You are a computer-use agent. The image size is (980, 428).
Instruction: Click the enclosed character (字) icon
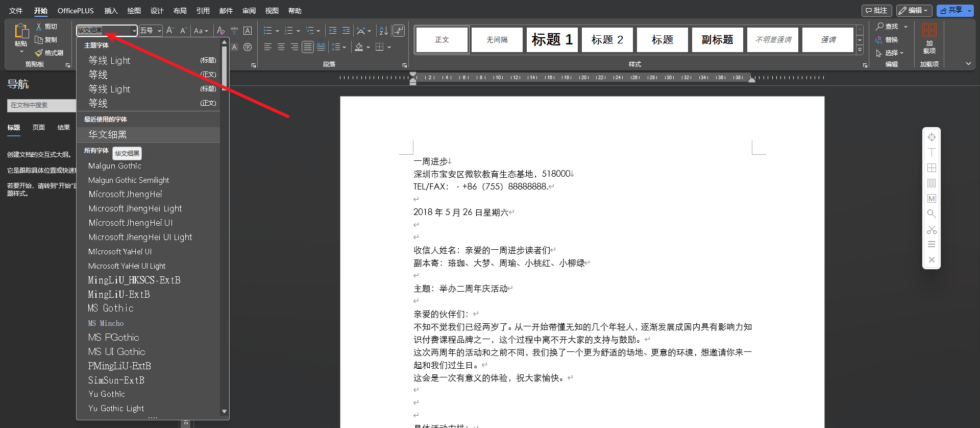248,47
